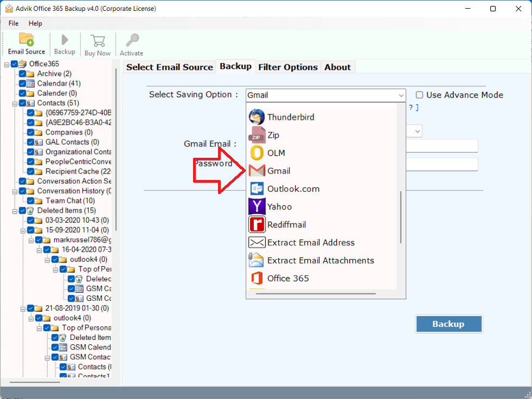Screen dimensions: 532x399
Task: Click the Advik app icon in title bar
Action: click(9, 9)
